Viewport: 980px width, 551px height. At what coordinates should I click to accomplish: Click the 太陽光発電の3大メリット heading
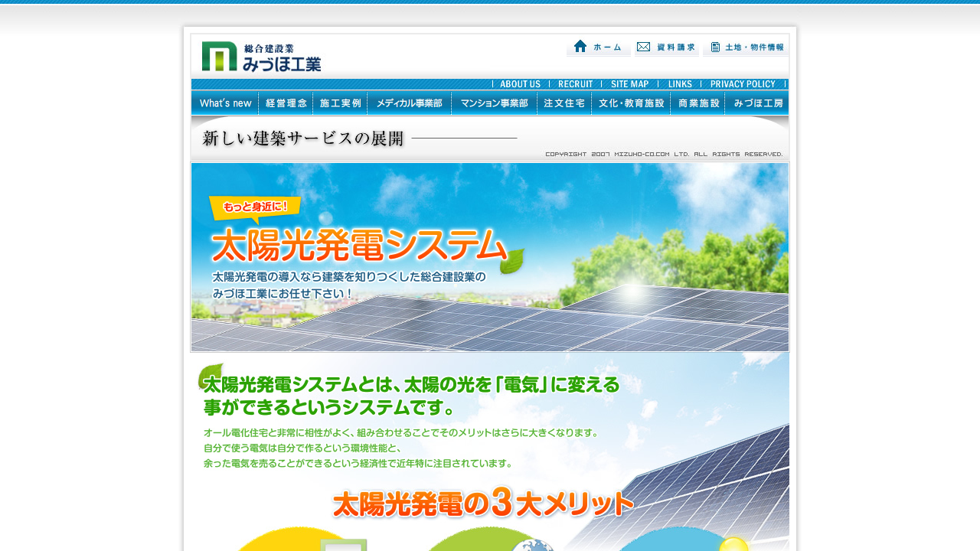483,504
